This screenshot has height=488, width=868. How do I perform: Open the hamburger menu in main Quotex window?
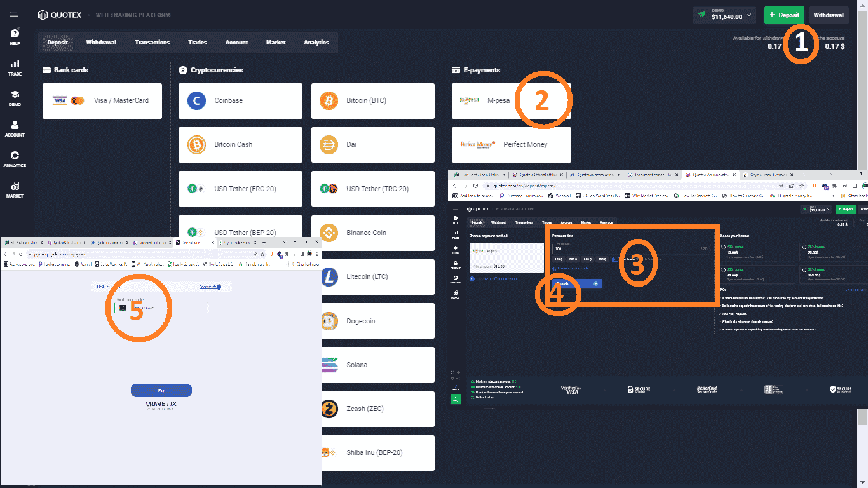14,13
